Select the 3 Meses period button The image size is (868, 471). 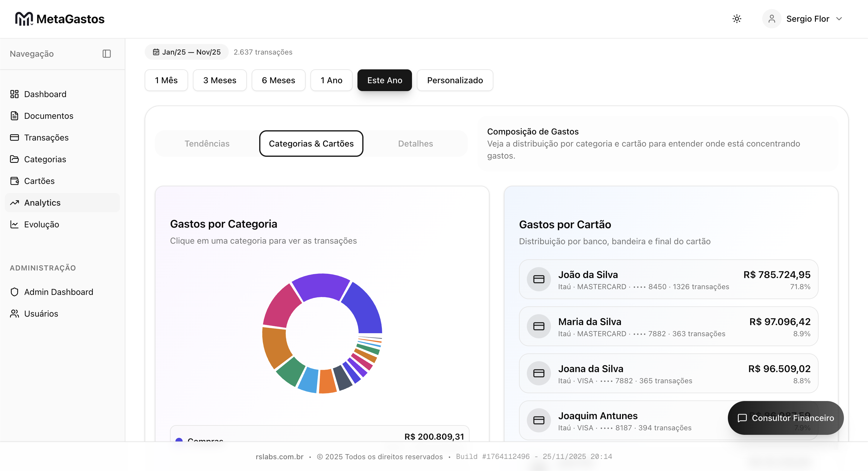click(219, 80)
